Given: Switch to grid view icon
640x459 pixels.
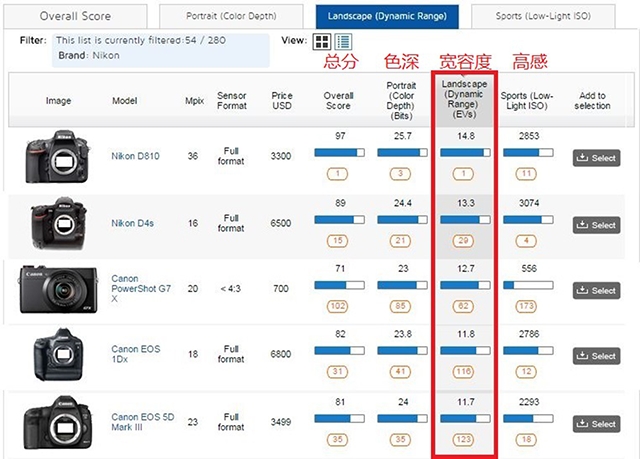Looking at the screenshot, I should 322,42.
